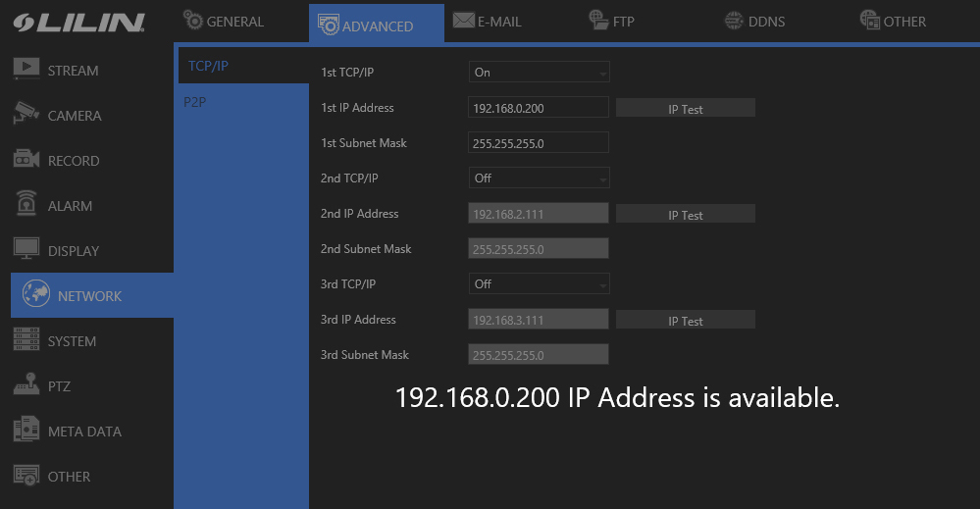Open the 1st TCP/IP On dropdown
Image resolution: width=980 pixels, height=509 pixels.
click(539, 73)
